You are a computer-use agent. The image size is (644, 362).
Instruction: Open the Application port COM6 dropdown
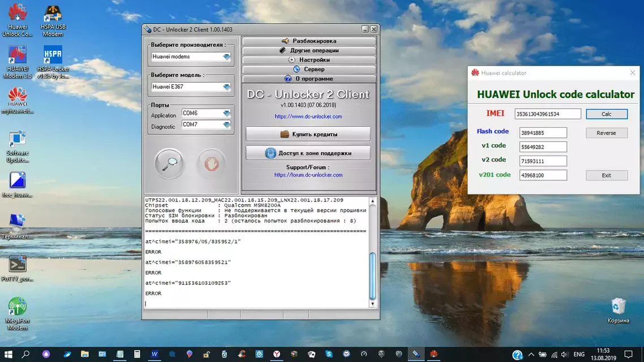(227, 114)
